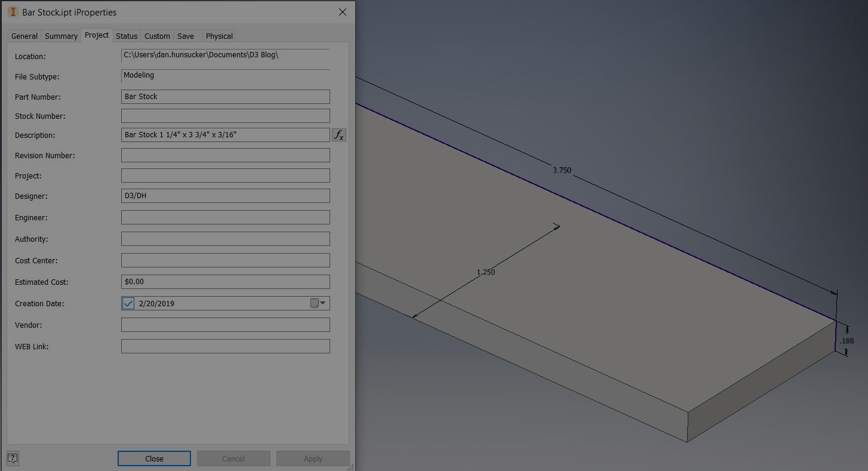Click the Estimated Cost field
This screenshot has width=868, height=471.
[226, 282]
